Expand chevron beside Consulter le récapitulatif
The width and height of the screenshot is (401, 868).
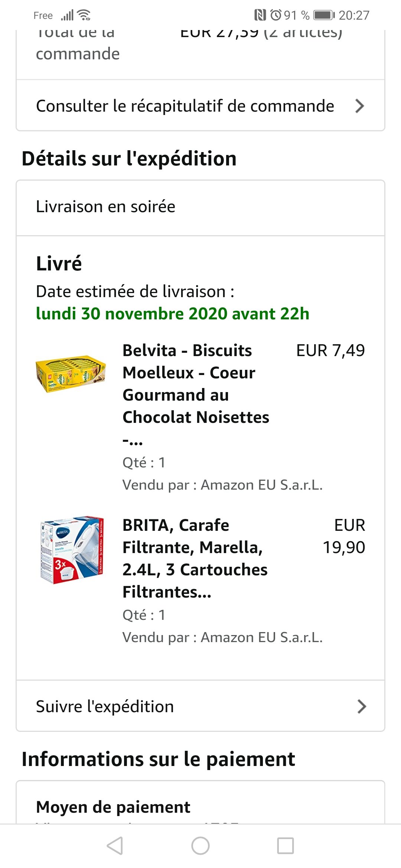pos(359,106)
